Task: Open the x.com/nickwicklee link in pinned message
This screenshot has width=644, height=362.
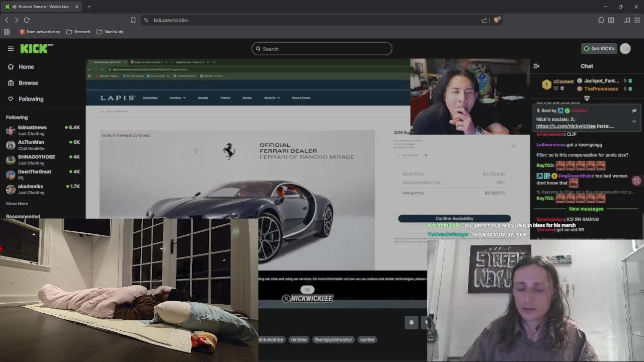Action: pos(566,126)
